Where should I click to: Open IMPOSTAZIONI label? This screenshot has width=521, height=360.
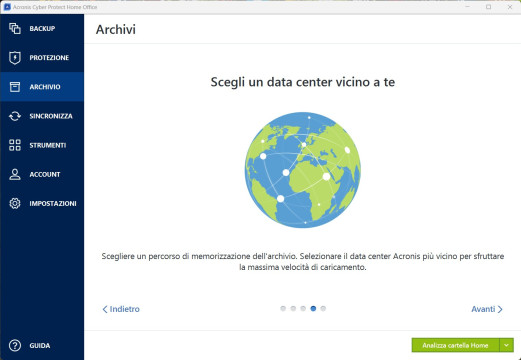(53, 204)
